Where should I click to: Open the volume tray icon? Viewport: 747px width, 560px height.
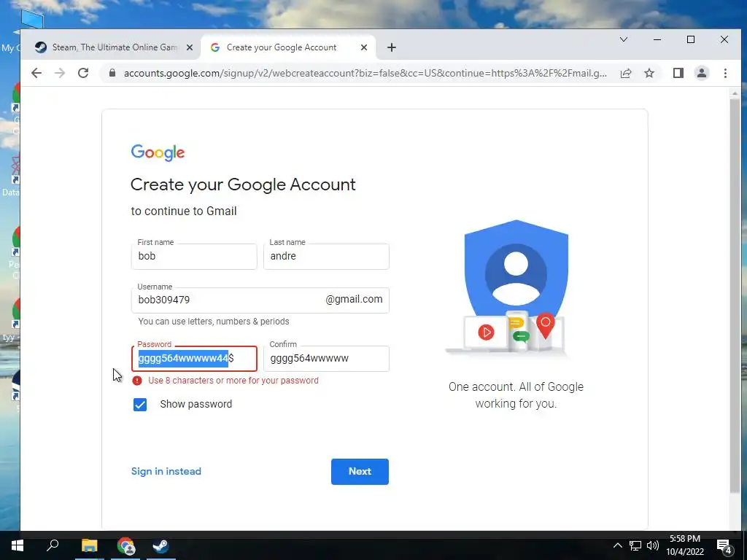point(653,545)
